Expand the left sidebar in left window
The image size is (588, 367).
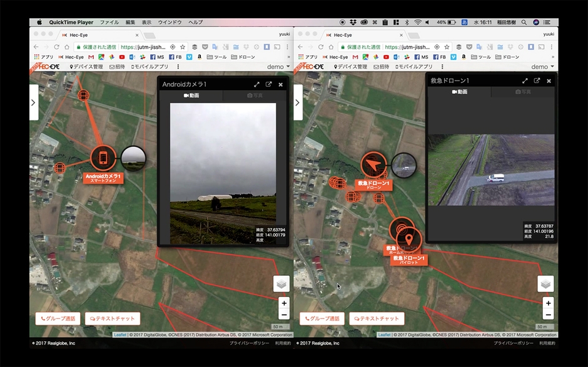click(x=34, y=102)
